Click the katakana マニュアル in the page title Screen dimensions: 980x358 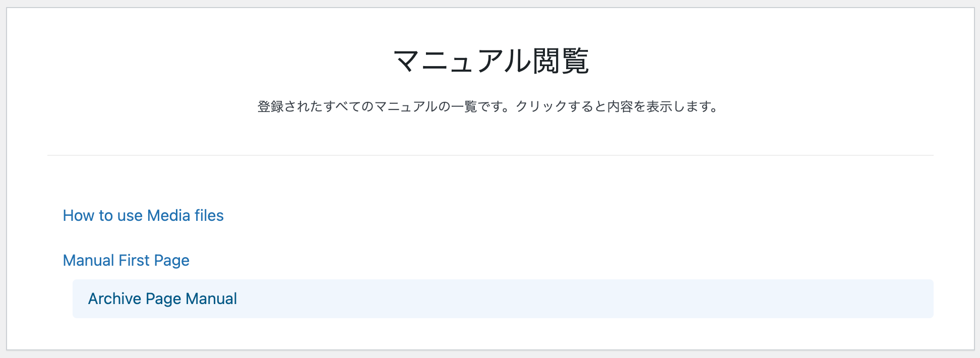[462, 61]
